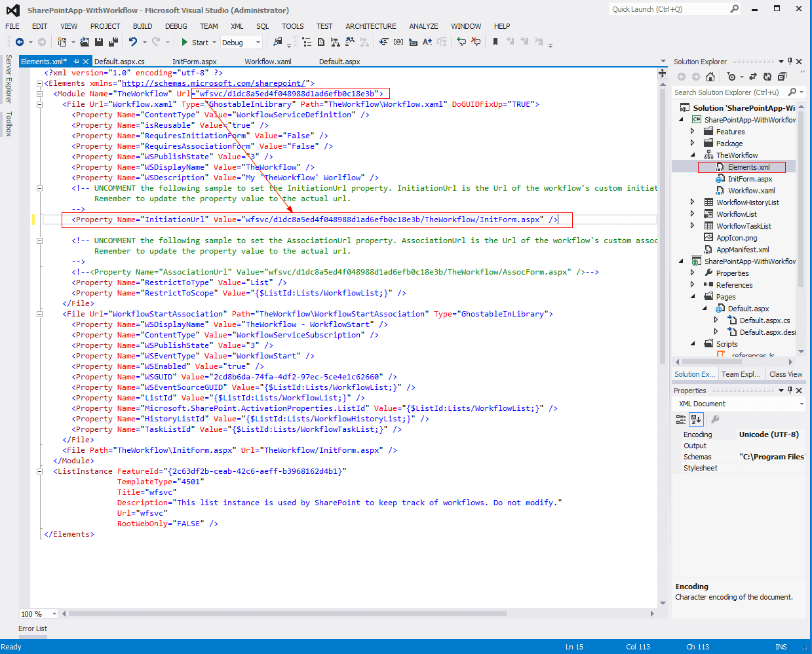Click the Undo toolbar icon

click(x=133, y=42)
